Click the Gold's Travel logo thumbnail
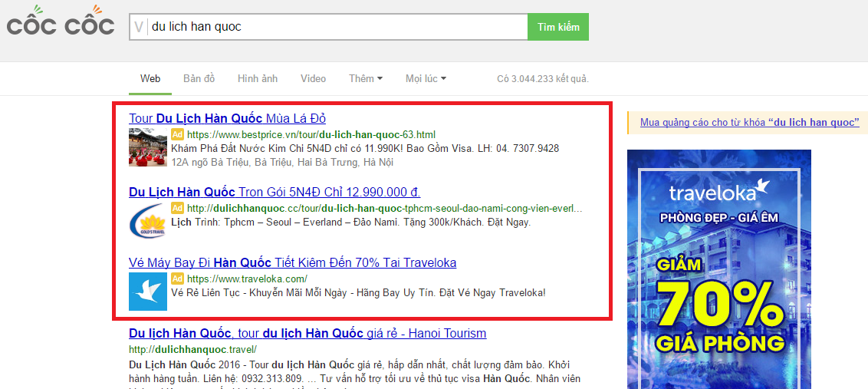 point(147,220)
